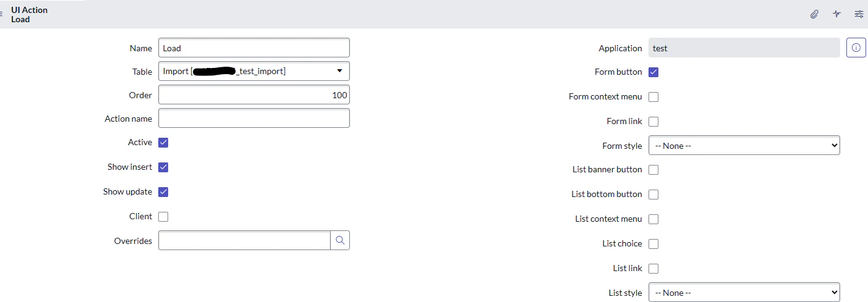Open the form context menu hamburger icon

(2, 14)
